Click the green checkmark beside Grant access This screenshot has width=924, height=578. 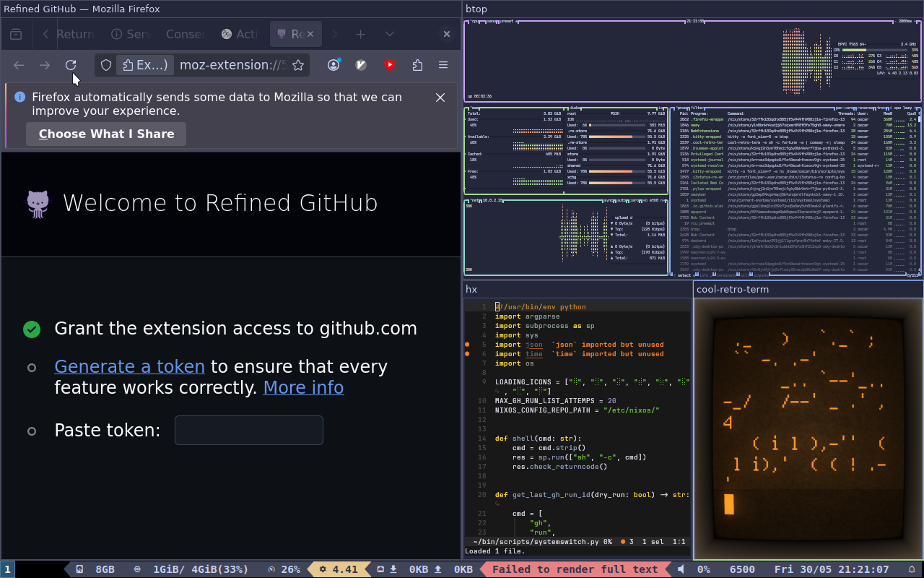coord(32,329)
